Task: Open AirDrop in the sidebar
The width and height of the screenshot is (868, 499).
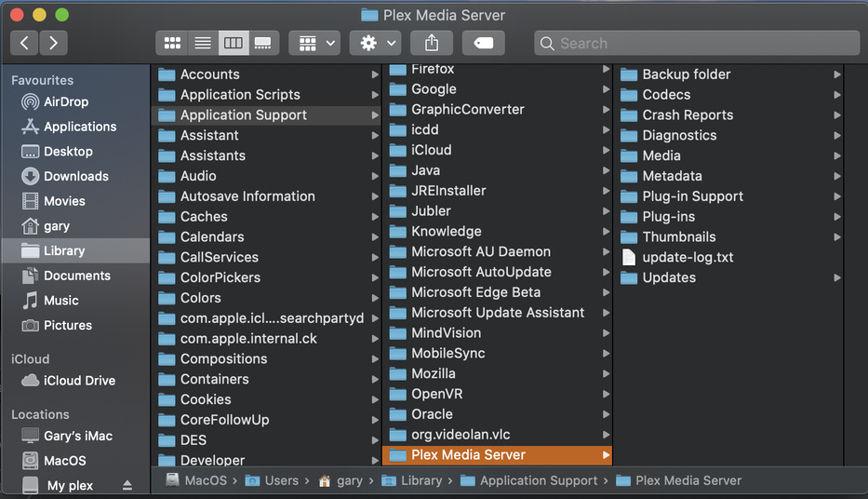Action: (65, 101)
